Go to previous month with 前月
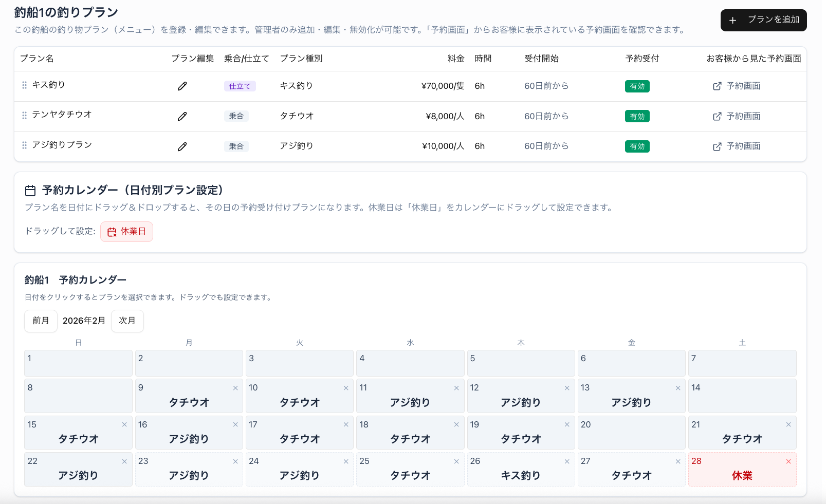826x504 pixels. point(41,321)
